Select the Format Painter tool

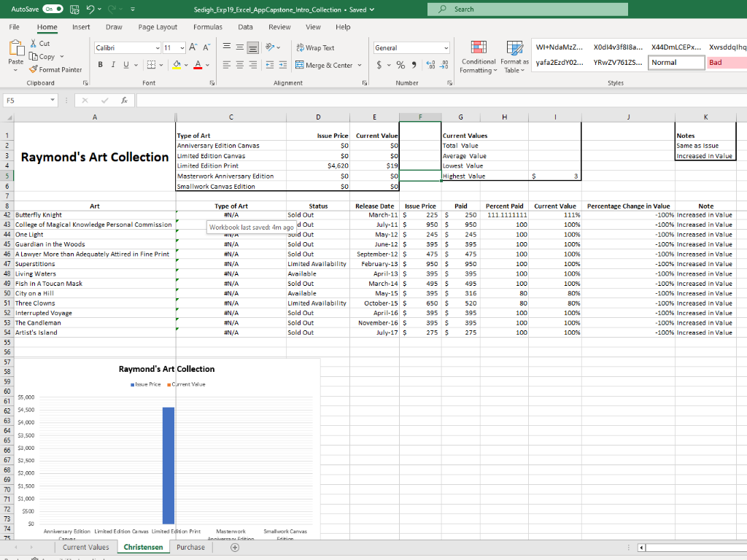55,69
